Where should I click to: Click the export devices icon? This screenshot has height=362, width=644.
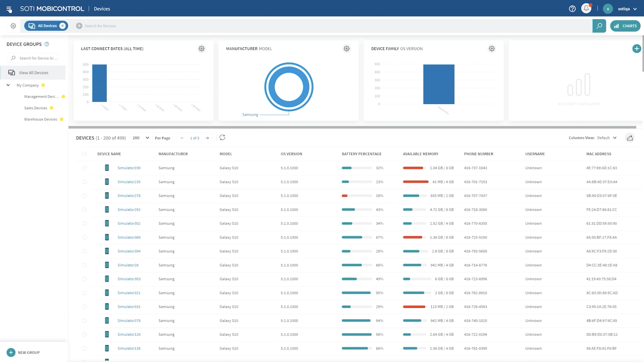click(630, 138)
